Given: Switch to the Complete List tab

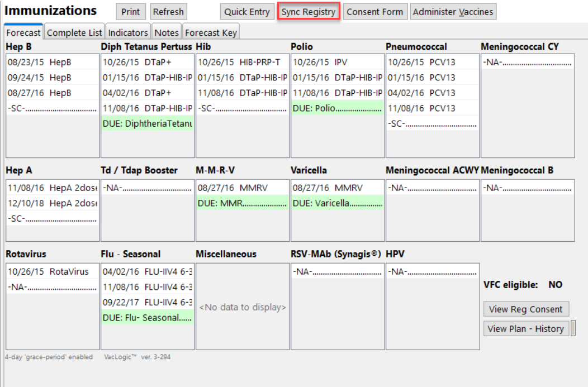Looking at the screenshot, I should (74, 32).
